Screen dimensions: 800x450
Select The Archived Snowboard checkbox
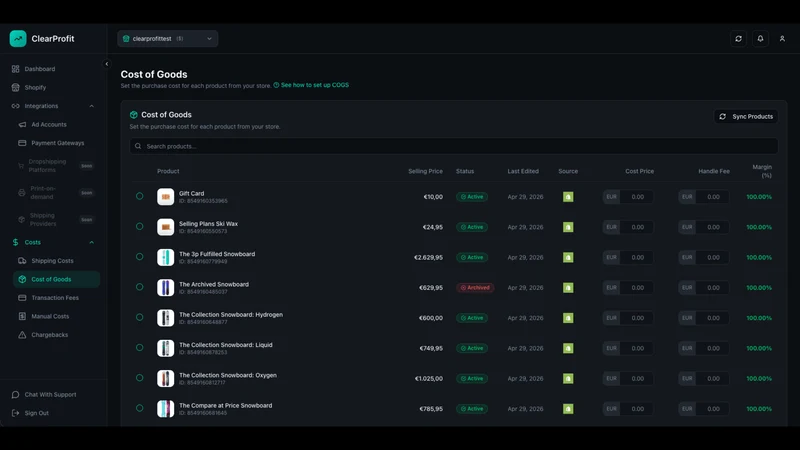coord(139,287)
